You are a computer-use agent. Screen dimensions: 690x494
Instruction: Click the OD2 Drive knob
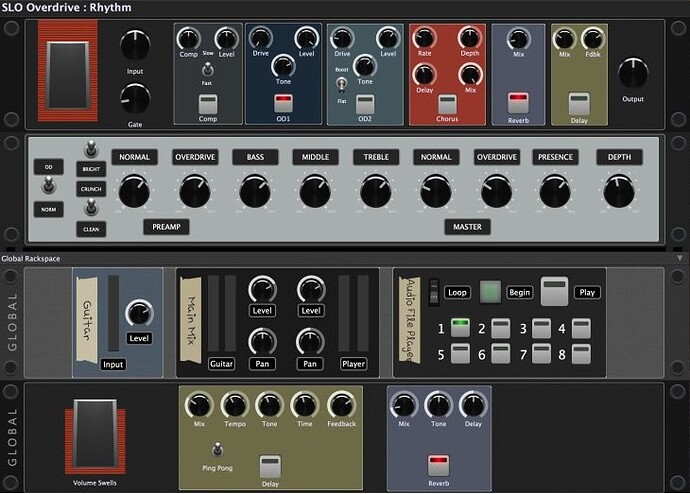click(x=342, y=38)
